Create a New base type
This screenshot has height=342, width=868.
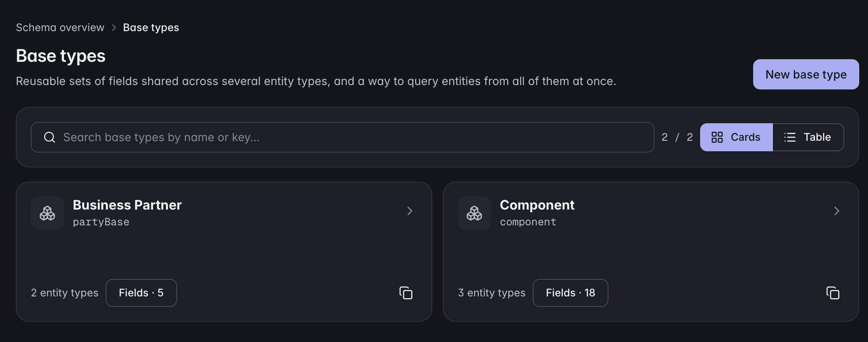806,75
